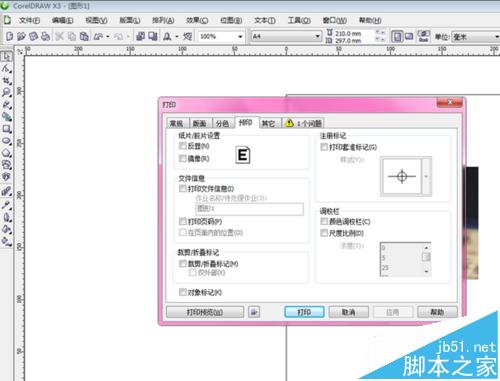
Task: Click density list scroll-down arrow
Action: coord(426,272)
